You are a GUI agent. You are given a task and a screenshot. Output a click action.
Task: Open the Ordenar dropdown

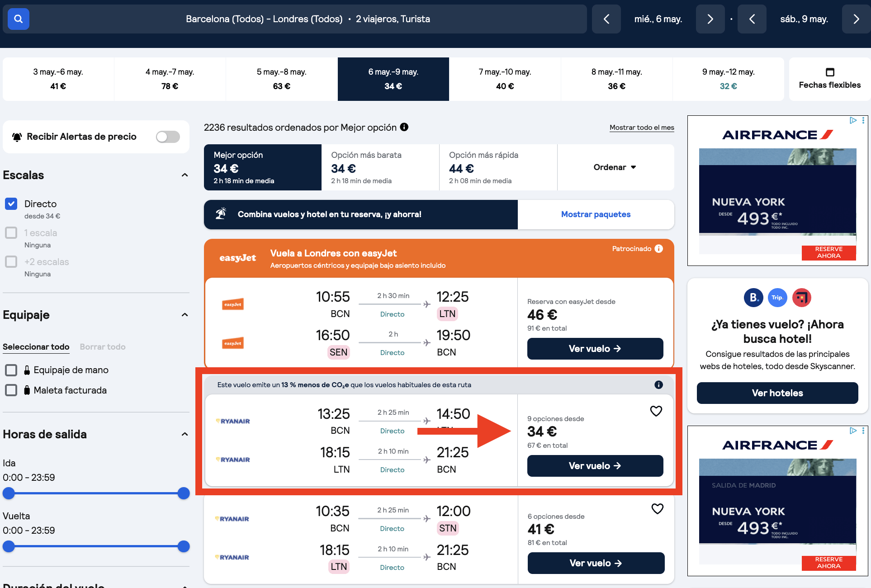point(615,167)
